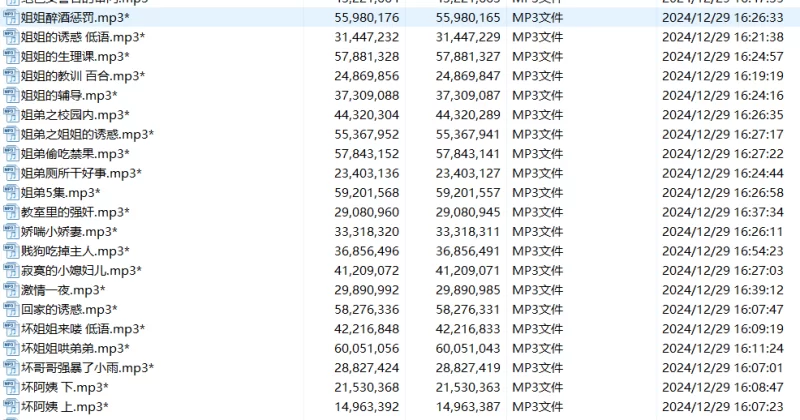This screenshot has width=800, height=420.
Task: Click MP3文件 type in the 41,209,072 row
Action: [538, 270]
